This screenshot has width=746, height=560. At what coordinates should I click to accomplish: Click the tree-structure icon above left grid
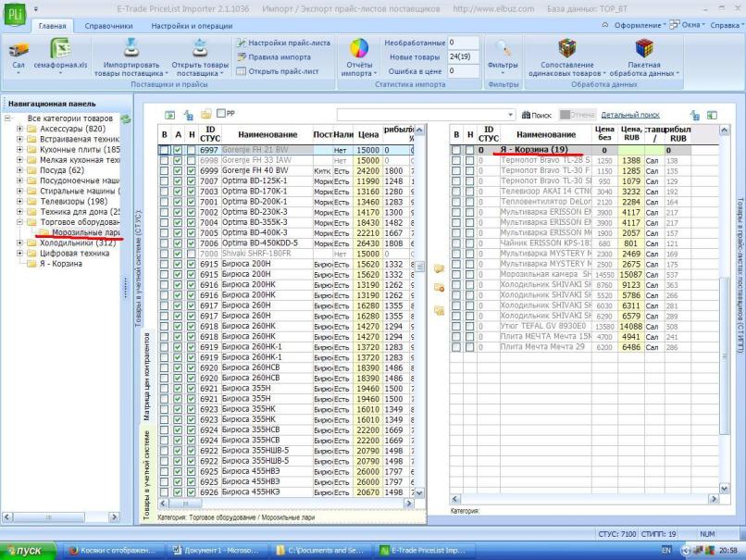[x=189, y=115]
